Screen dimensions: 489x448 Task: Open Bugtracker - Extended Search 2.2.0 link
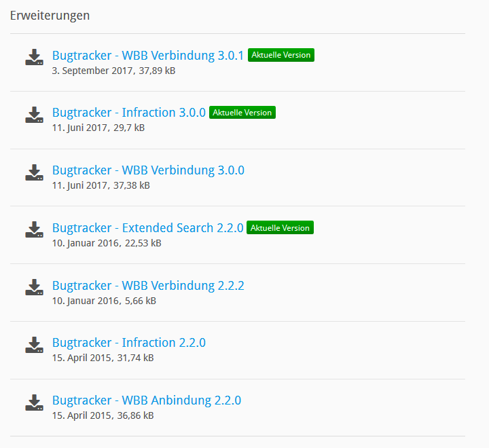147,228
